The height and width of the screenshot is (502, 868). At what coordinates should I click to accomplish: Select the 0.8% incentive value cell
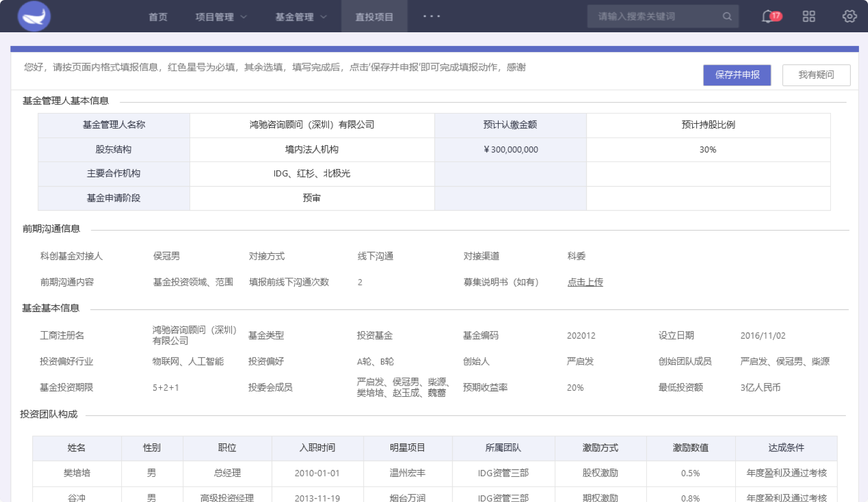click(x=690, y=495)
